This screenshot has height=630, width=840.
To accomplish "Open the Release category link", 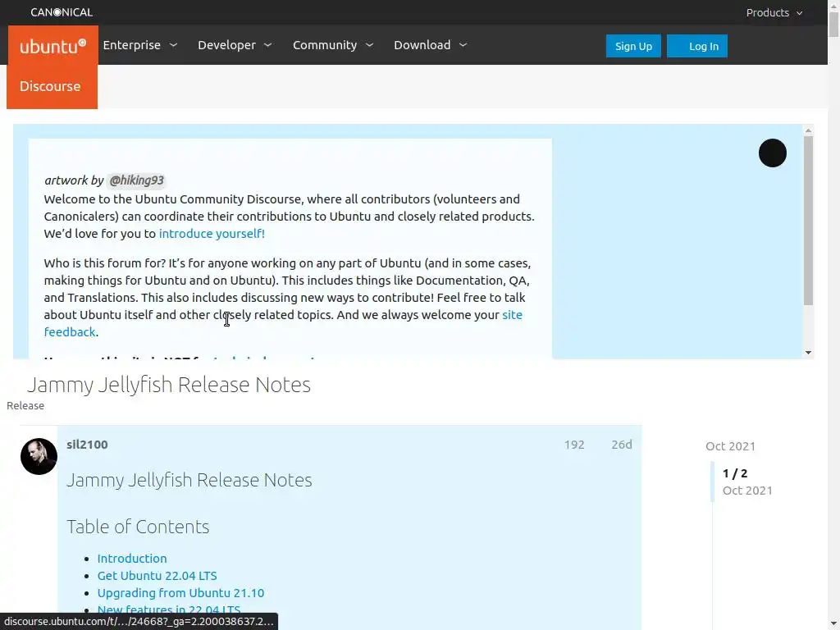I will [x=25, y=405].
